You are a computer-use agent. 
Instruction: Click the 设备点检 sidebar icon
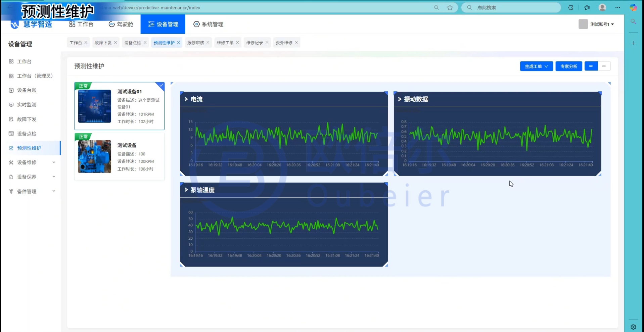(x=11, y=134)
